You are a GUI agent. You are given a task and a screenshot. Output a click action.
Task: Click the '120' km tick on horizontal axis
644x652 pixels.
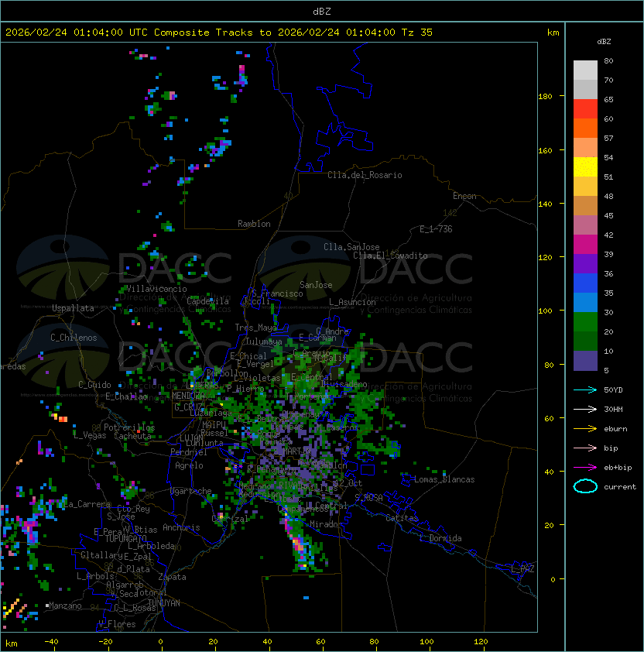pos(481,642)
